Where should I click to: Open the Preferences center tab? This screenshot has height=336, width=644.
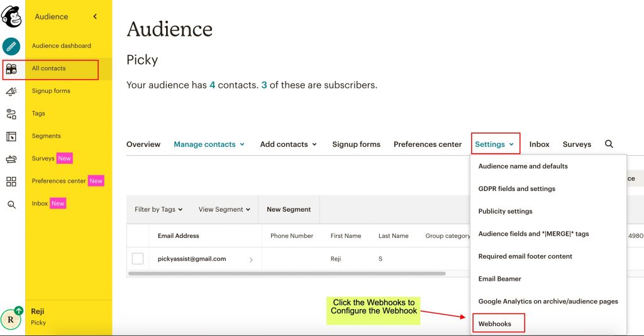coord(428,144)
